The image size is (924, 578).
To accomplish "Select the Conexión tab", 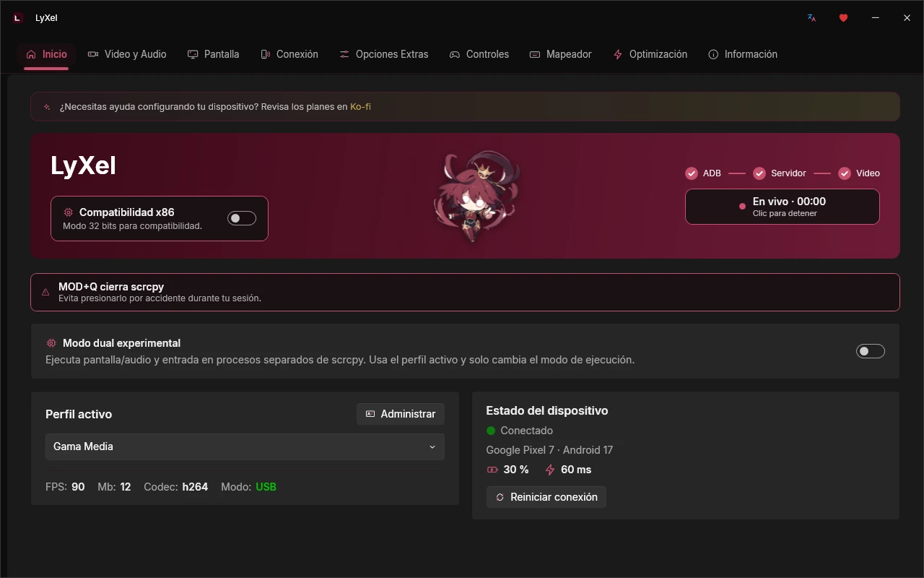I will tap(289, 54).
